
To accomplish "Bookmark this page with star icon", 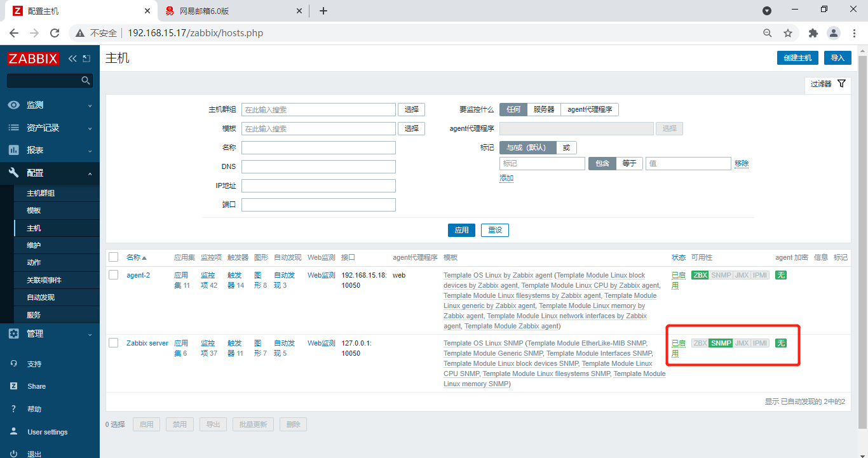I will coord(788,33).
